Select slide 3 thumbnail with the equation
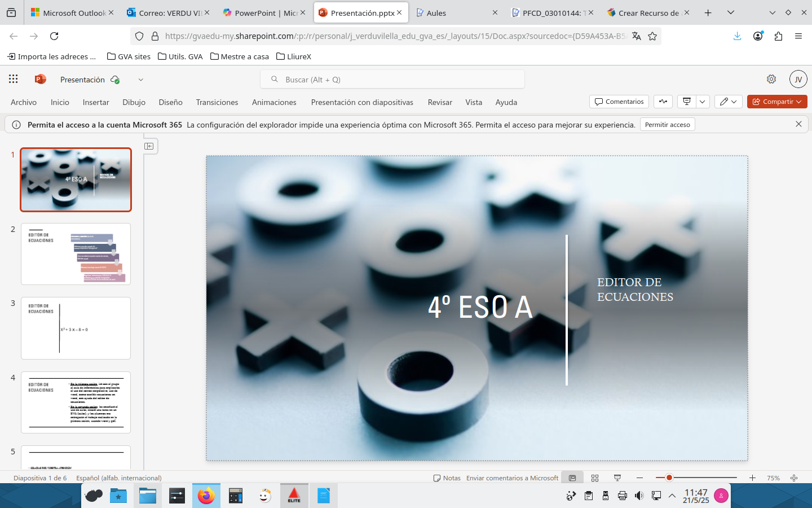Viewport: 812px width, 508px height. (x=76, y=328)
